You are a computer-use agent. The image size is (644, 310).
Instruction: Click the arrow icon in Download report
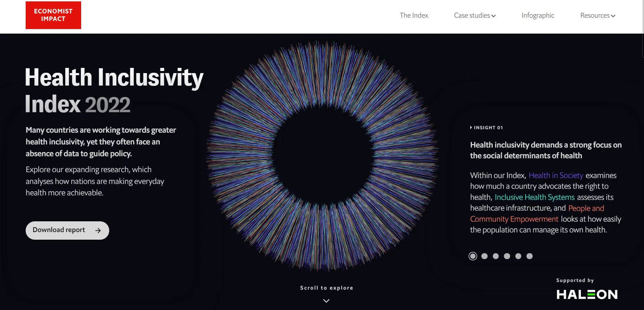98,231
